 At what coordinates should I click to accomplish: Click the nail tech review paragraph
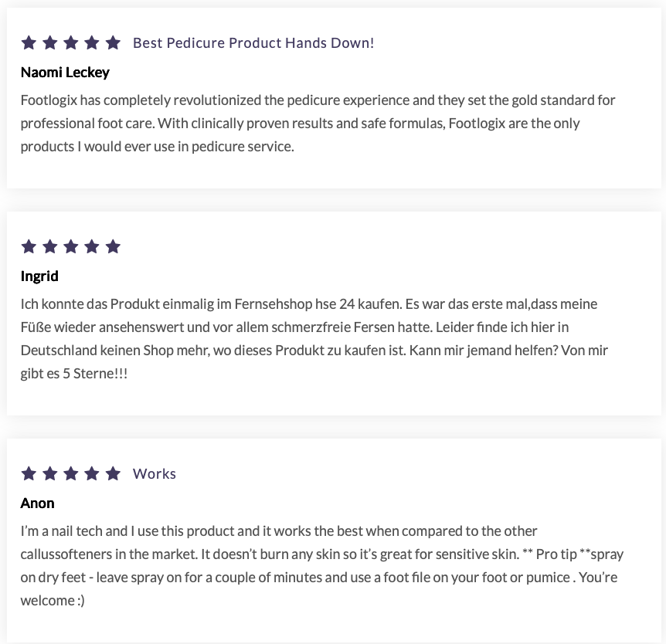tap(321, 565)
